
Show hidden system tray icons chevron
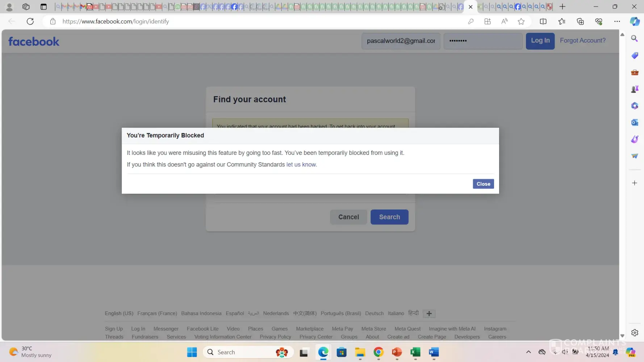[x=528, y=352]
